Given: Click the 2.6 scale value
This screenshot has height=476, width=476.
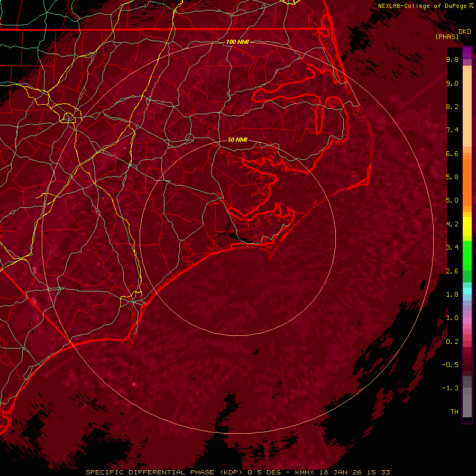Looking at the screenshot, I should click(x=452, y=271).
